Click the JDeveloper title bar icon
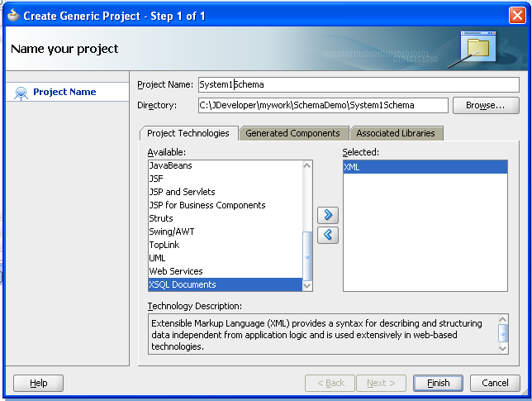Screen dimensions: 532x401 (x=12, y=16)
